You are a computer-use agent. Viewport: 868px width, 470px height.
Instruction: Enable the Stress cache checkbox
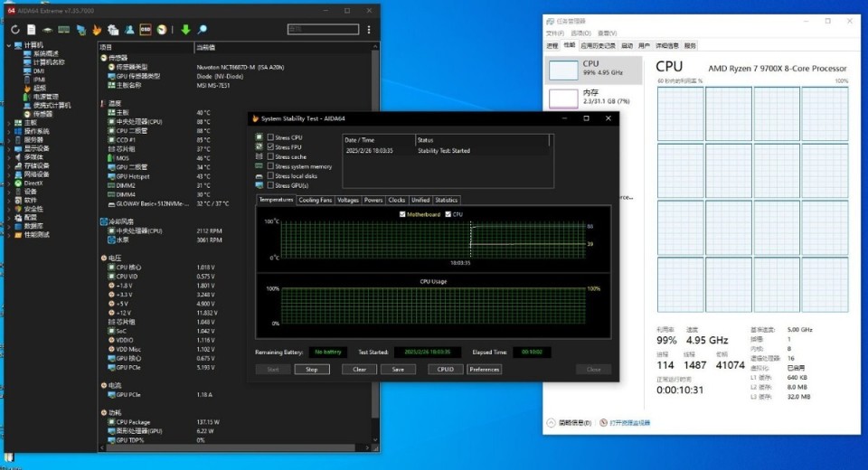tap(270, 156)
